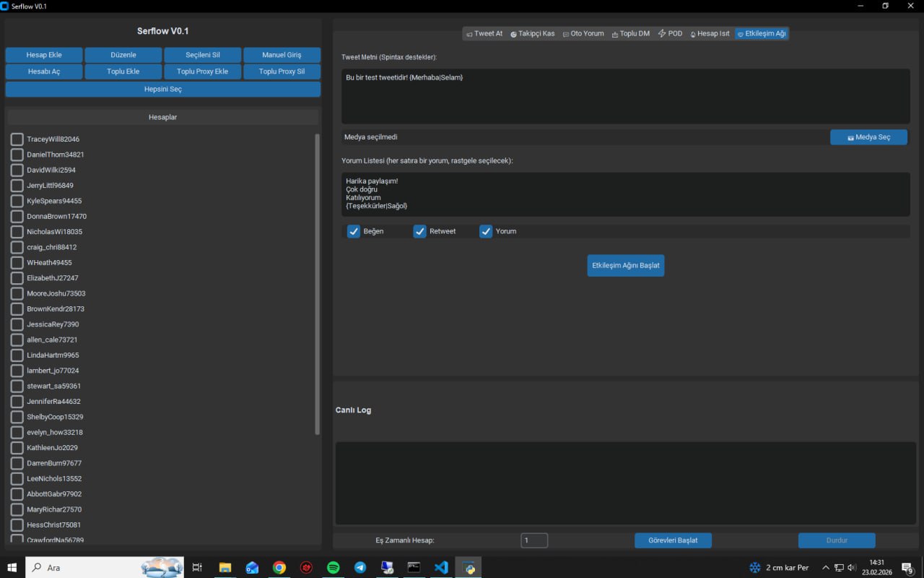Focus the Eş Zamanlı Hesap number field
The width and height of the screenshot is (924, 578).
tap(534, 540)
